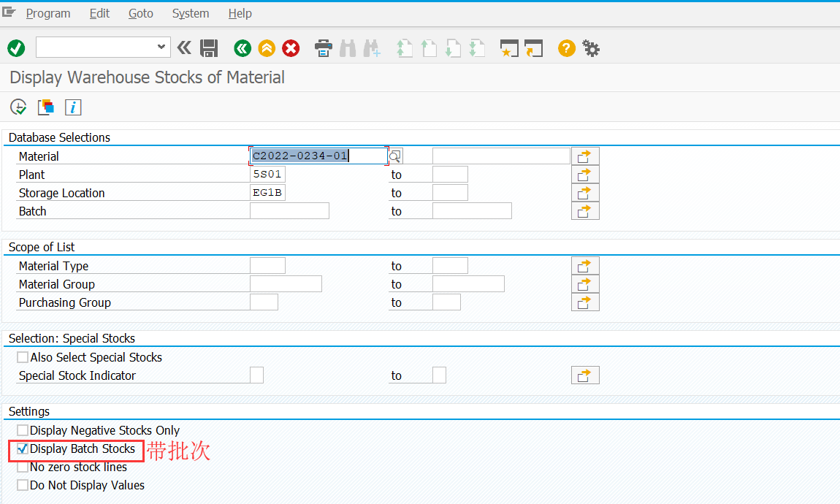This screenshot has height=504, width=840.
Task: Open search help for Material field
Action: (x=394, y=156)
